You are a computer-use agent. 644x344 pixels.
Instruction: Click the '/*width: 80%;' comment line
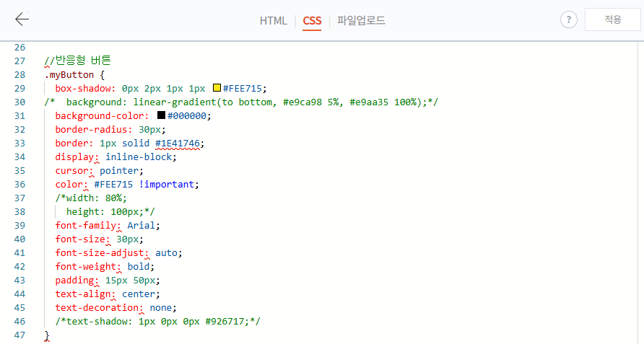pos(91,198)
